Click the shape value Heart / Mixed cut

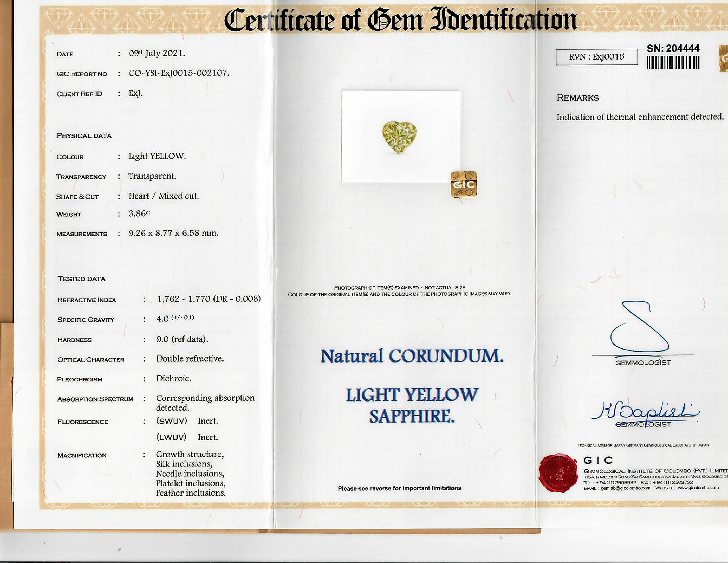(164, 196)
